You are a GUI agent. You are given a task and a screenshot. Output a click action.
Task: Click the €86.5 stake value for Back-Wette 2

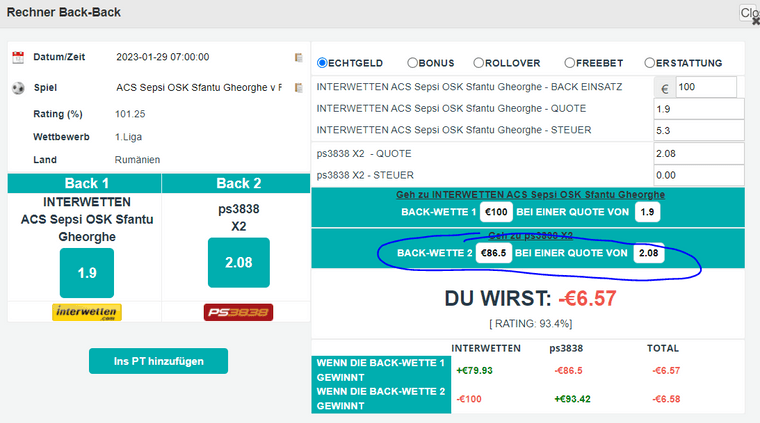point(493,253)
